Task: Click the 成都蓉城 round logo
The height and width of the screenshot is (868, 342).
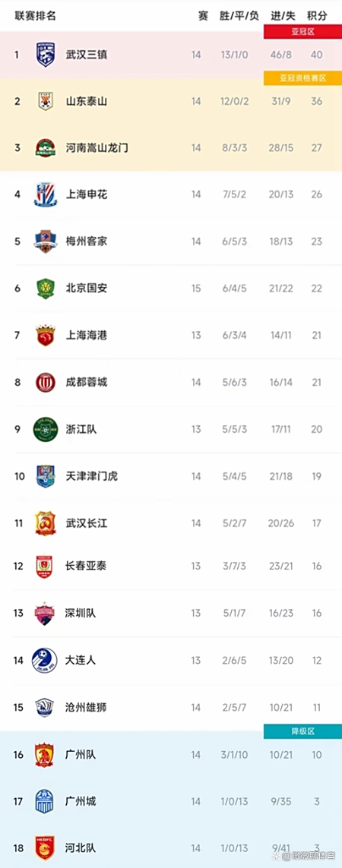Action: click(x=45, y=382)
